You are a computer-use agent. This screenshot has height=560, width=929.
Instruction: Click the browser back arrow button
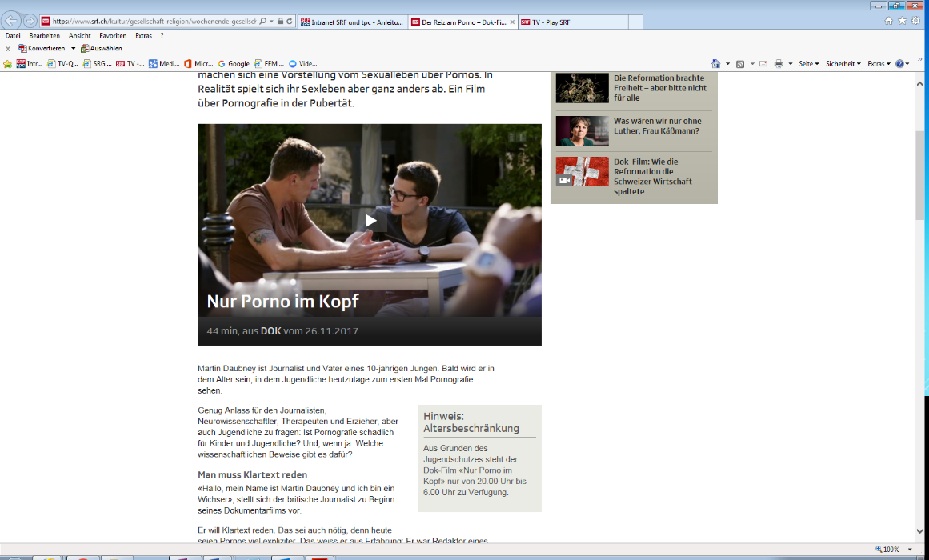click(x=11, y=21)
